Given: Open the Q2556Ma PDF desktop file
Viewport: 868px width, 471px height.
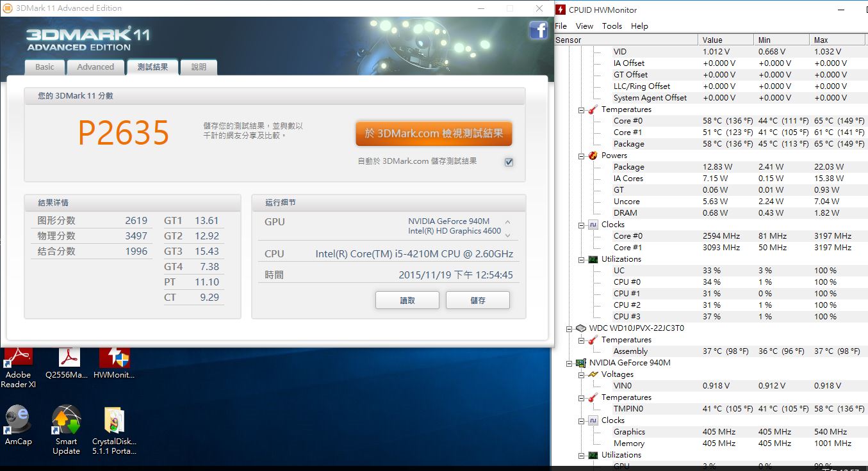Looking at the screenshot, I should tap(67, 363).
